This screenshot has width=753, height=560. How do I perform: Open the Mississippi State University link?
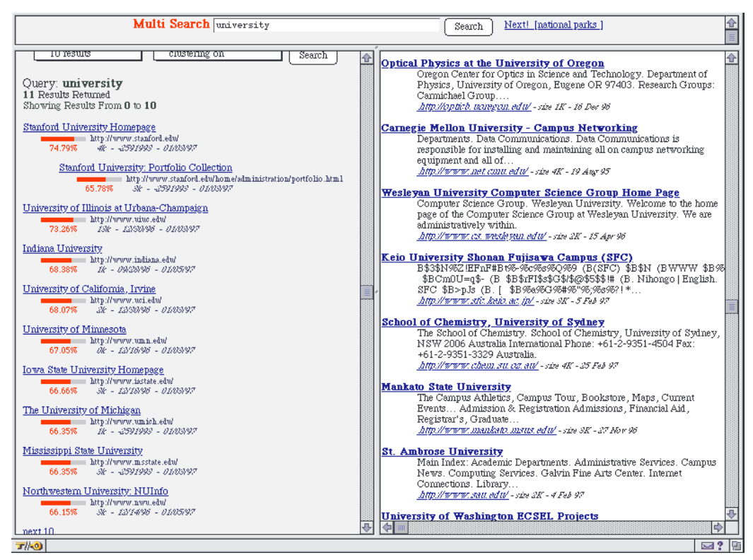click(x=83, y=450)
